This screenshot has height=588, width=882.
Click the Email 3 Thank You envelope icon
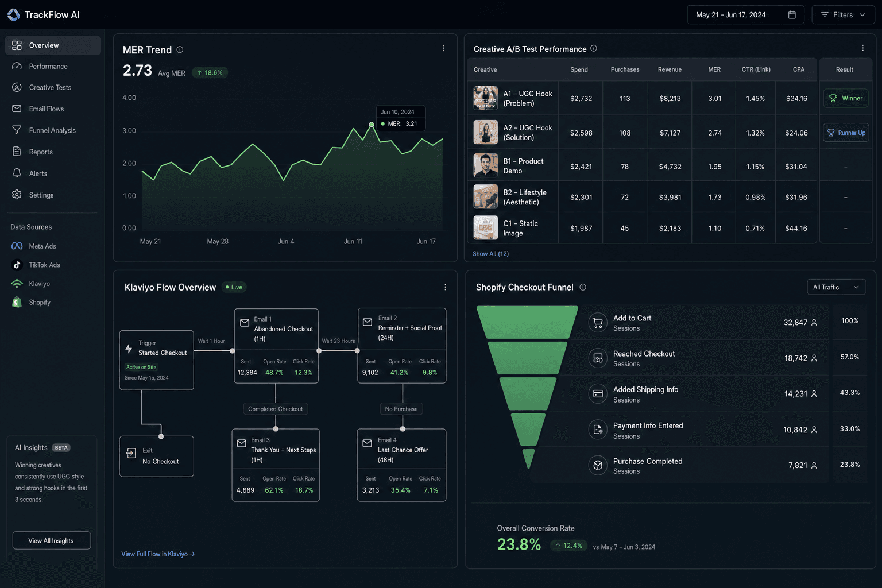(x=242, y=443)
